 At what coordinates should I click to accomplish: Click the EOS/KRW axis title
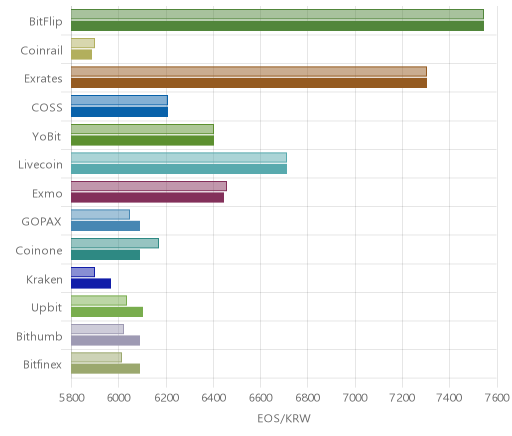pyautogui.click(x=284, y=418)
